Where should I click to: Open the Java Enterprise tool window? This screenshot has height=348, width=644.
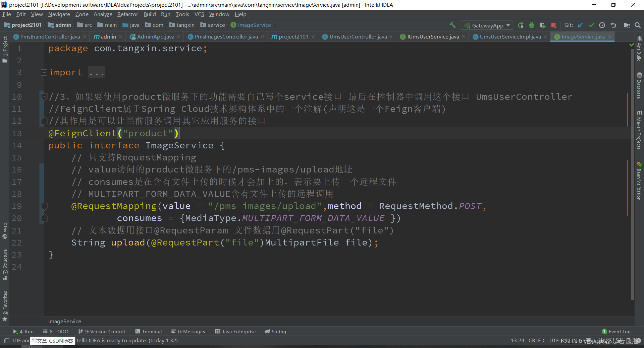235,332
